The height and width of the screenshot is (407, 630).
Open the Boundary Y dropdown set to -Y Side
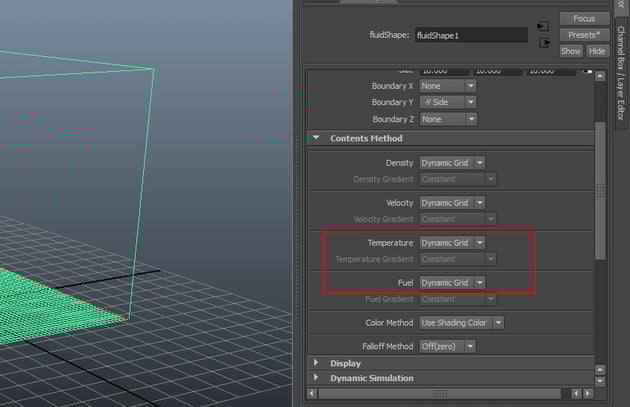448,103
